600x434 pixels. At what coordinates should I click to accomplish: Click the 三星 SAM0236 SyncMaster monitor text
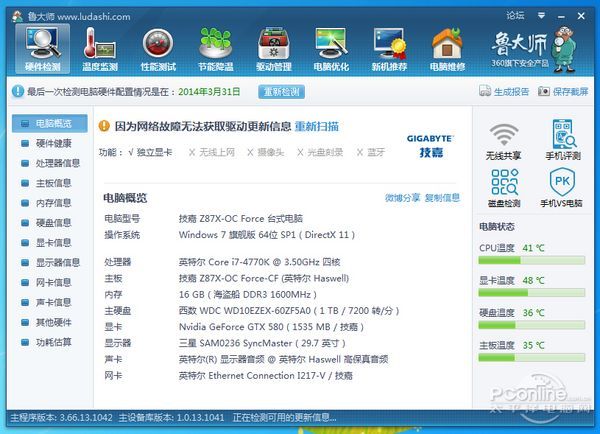click(x=262, y=343)
